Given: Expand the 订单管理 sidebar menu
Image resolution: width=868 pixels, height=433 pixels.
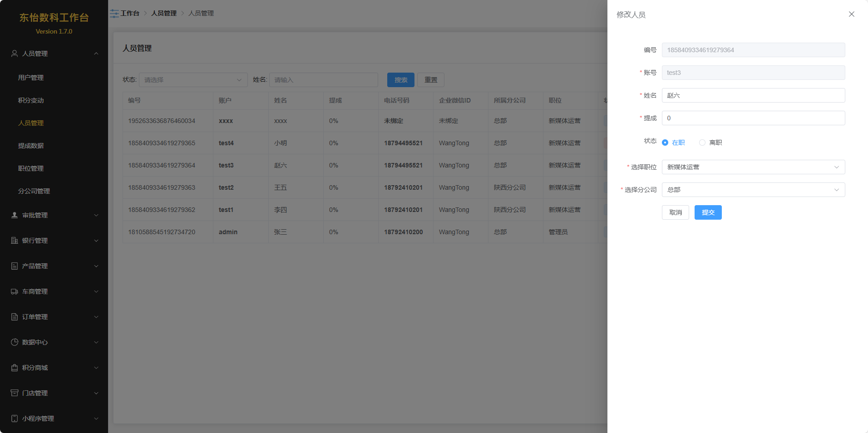Looking at the screenshot, I should [54, 317].
